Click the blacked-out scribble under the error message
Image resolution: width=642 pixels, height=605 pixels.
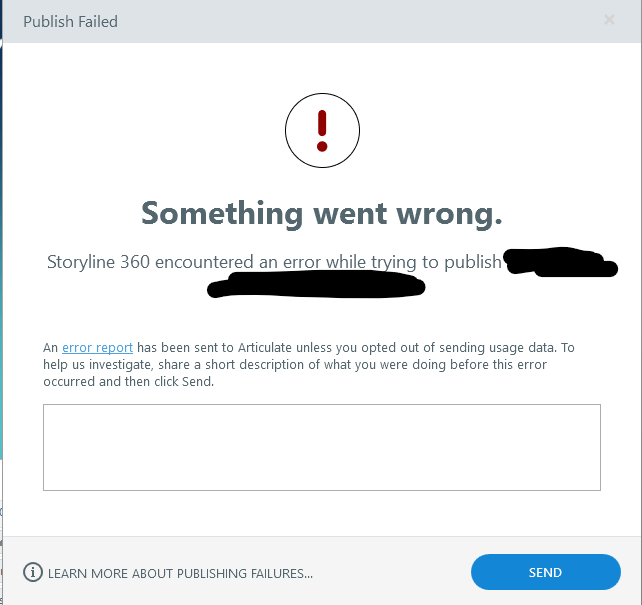coord(315,287)
